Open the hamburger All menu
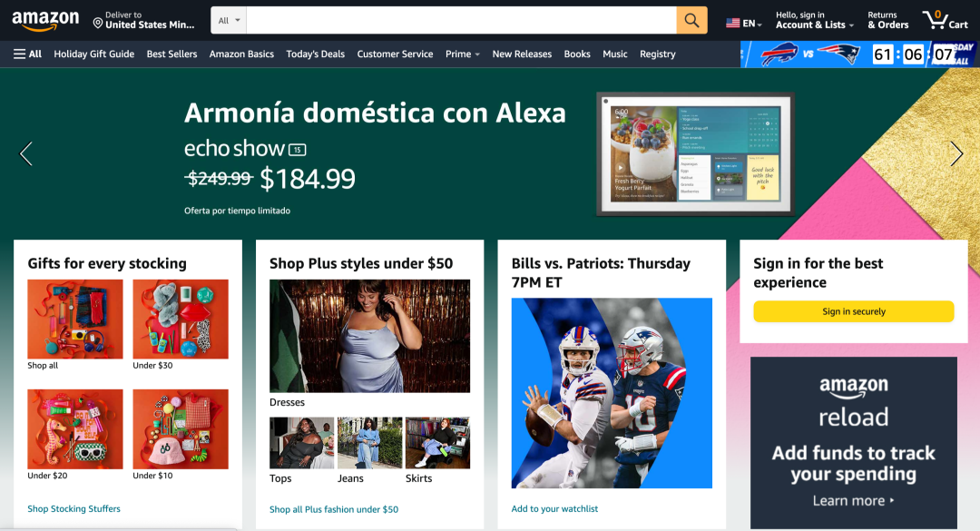 pos(27,54)
